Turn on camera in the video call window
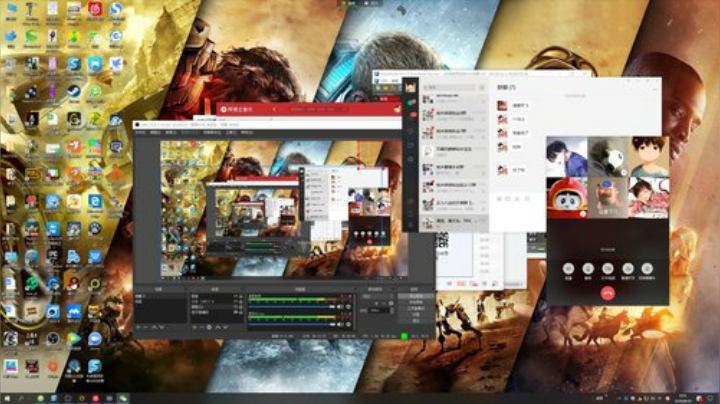 608,268
